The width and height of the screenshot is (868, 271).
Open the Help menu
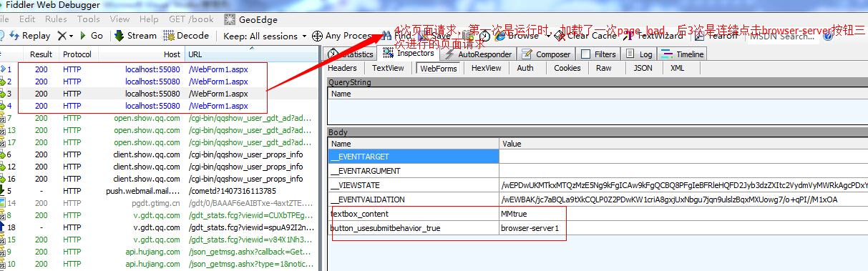150,19
